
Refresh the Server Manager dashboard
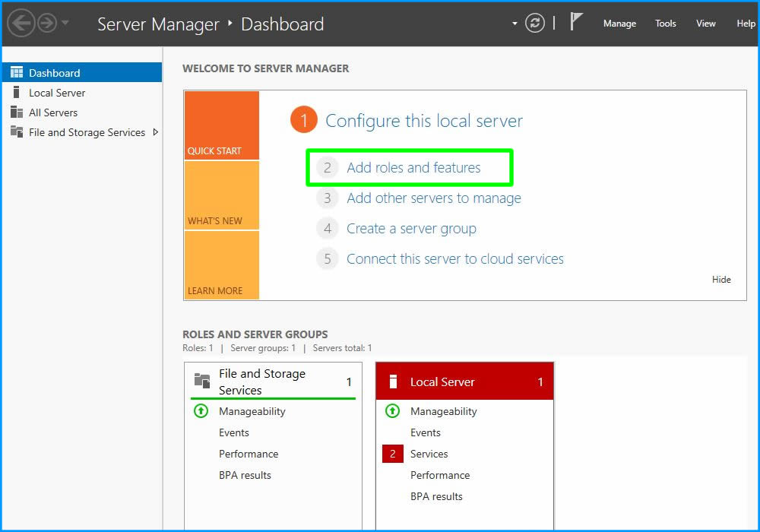tap(535, 24)
